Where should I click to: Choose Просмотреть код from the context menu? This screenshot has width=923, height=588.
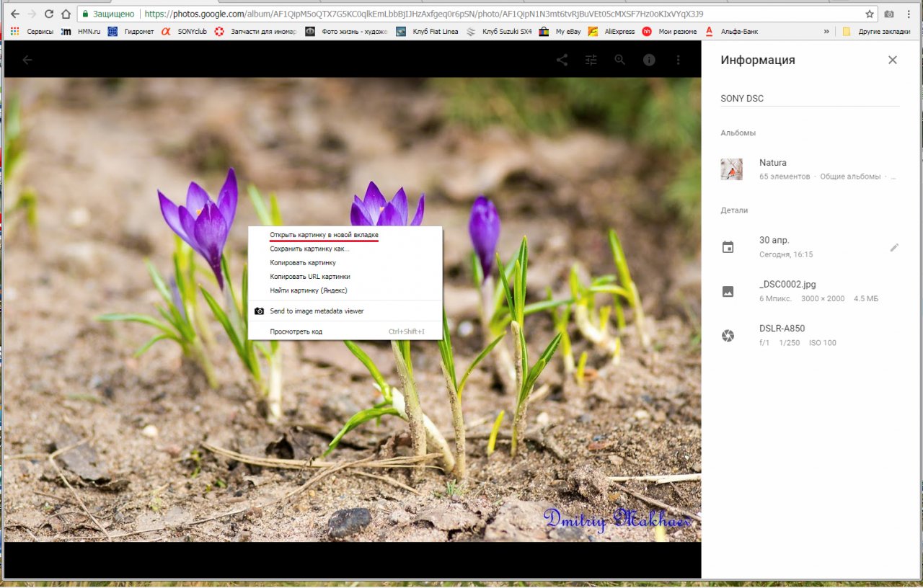[345, 331]
